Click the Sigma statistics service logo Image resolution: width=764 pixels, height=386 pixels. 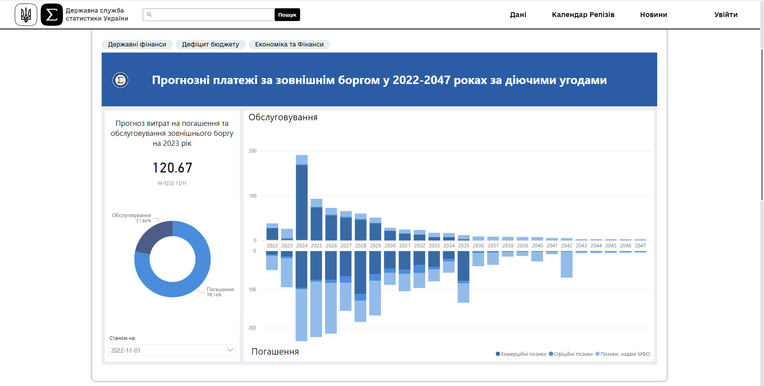click(52, 15)
